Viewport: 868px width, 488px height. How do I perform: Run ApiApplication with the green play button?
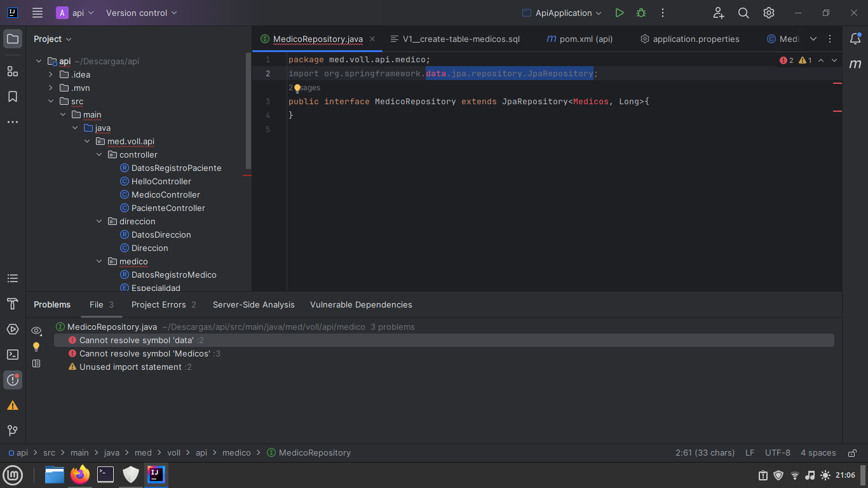tap(620, 13)
